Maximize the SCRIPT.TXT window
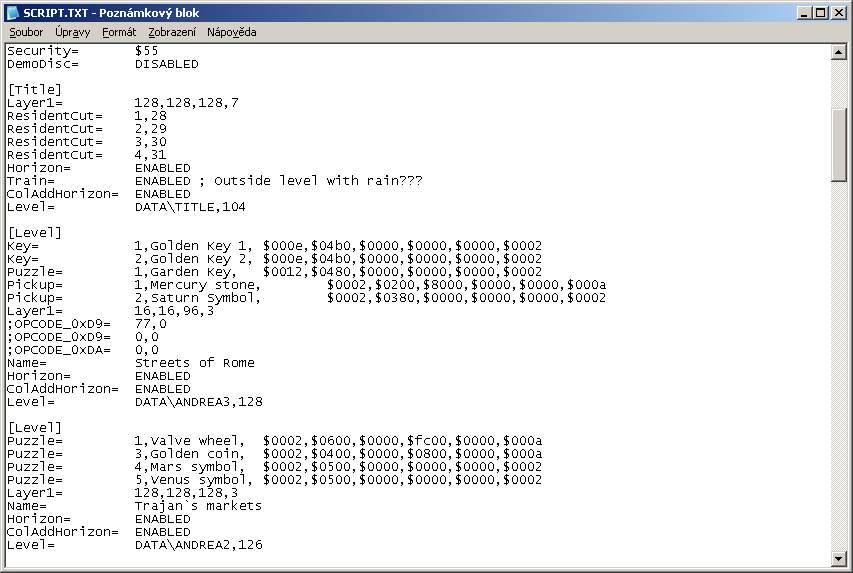The image size is (853, 573). tap(821, 13)
